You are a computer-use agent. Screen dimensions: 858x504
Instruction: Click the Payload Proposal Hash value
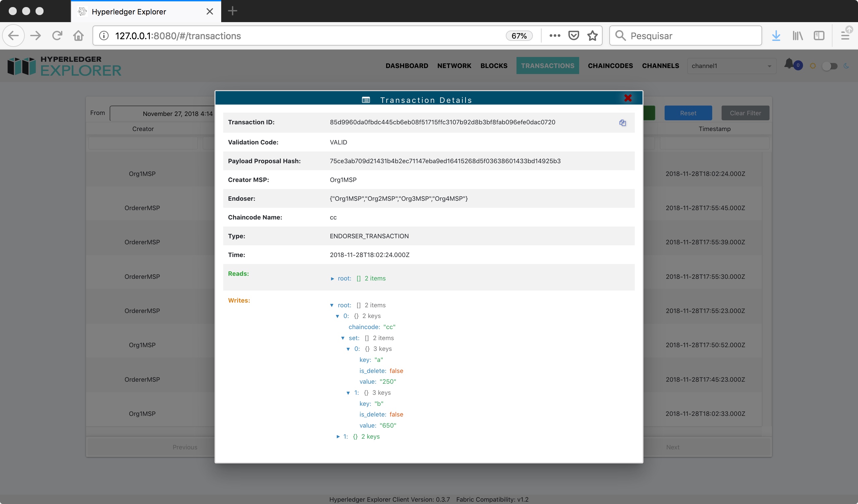point(445,161)
